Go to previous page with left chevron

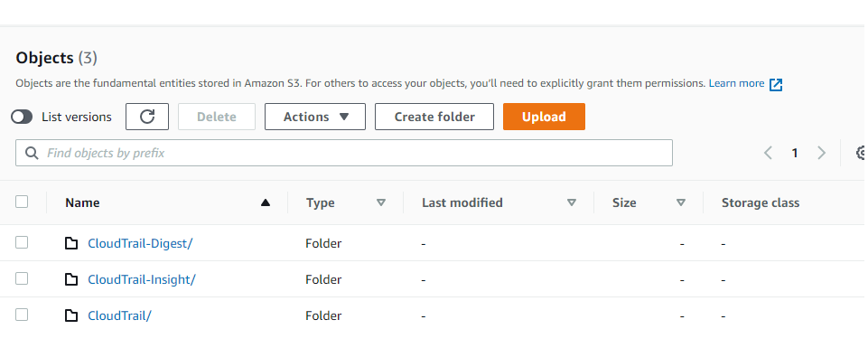(x=768, y=153)
